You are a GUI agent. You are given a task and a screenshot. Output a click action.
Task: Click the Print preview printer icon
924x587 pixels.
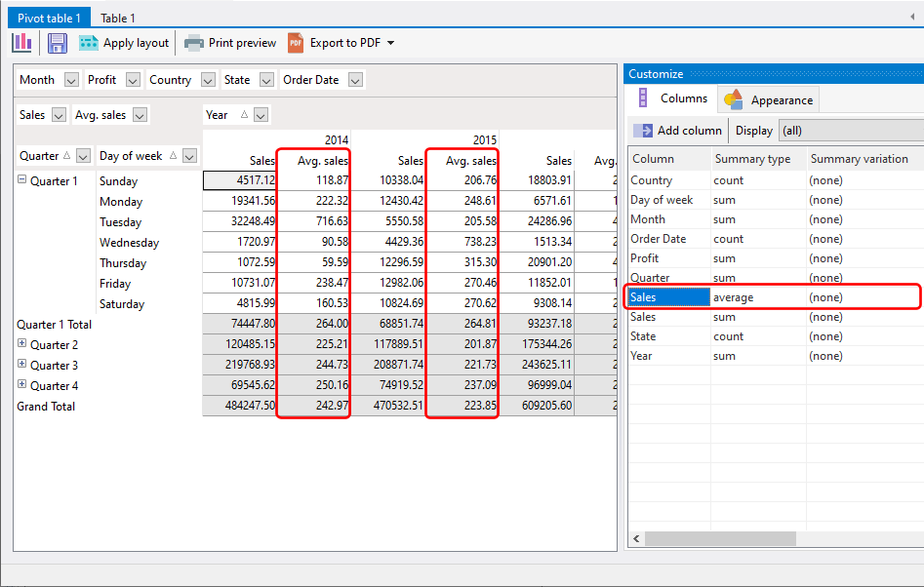point(194,43)
